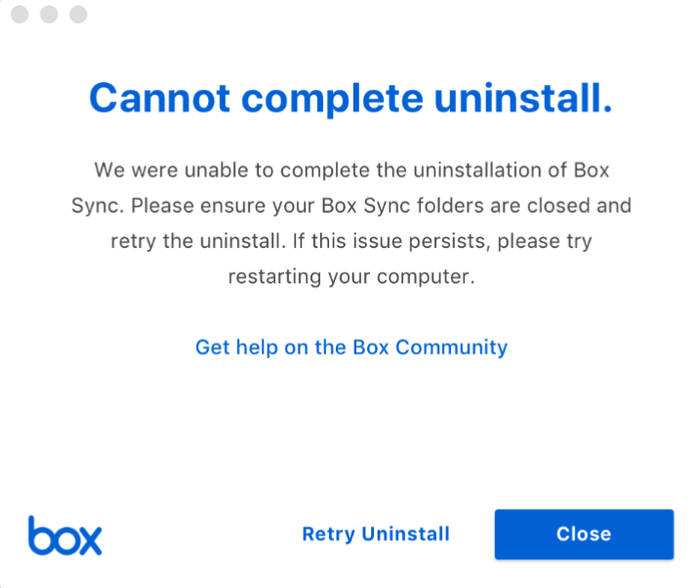Click the "Cannot complete uninstall." heading

pyautogui.click(x=350, y=98)
